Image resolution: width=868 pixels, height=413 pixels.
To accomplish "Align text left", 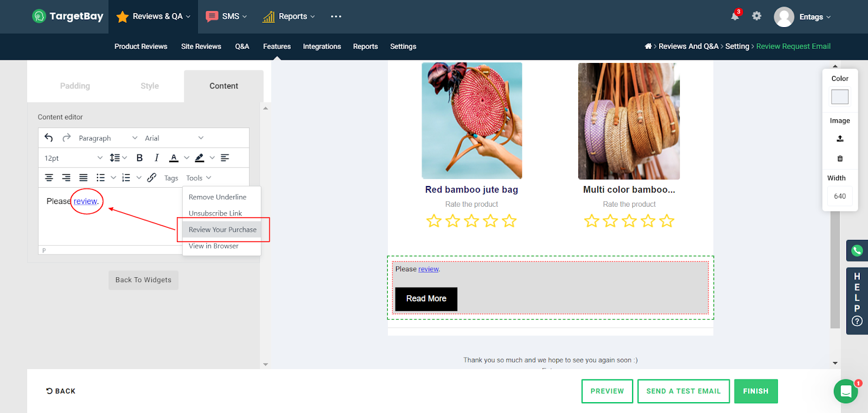I will pos(225,158).
